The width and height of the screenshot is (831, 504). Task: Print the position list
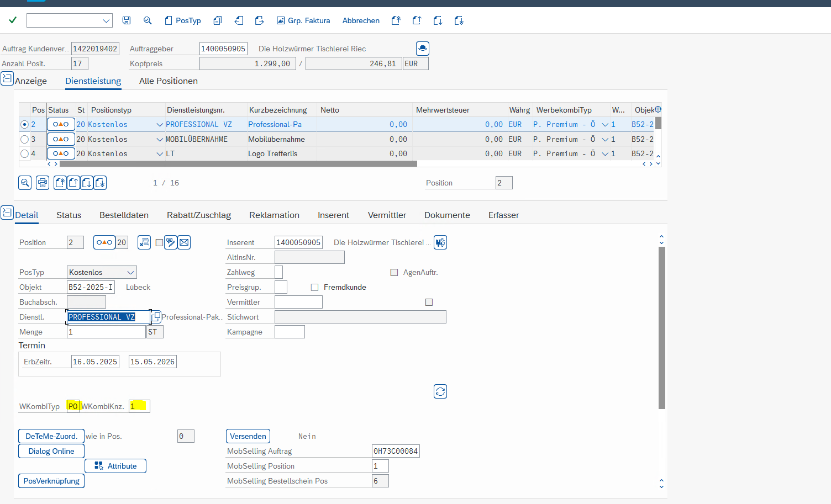click(x=43, y=183)
